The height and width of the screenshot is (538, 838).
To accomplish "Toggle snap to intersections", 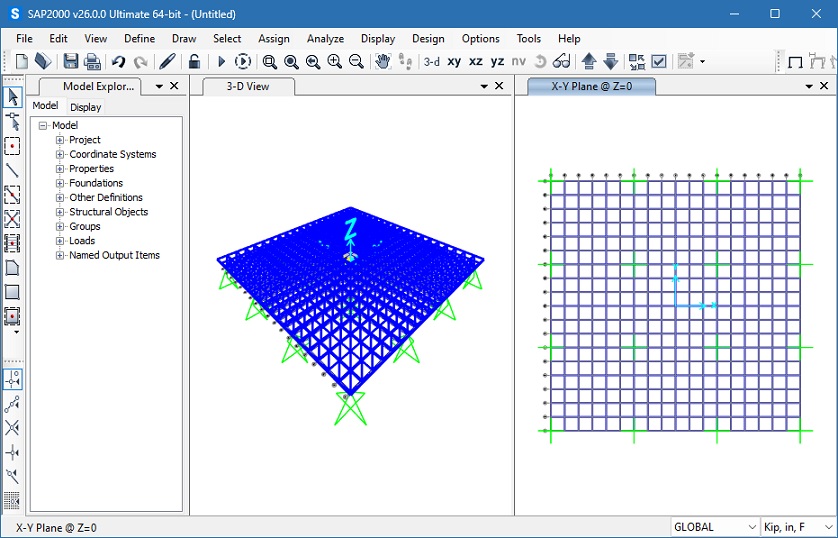I will 12,428.
